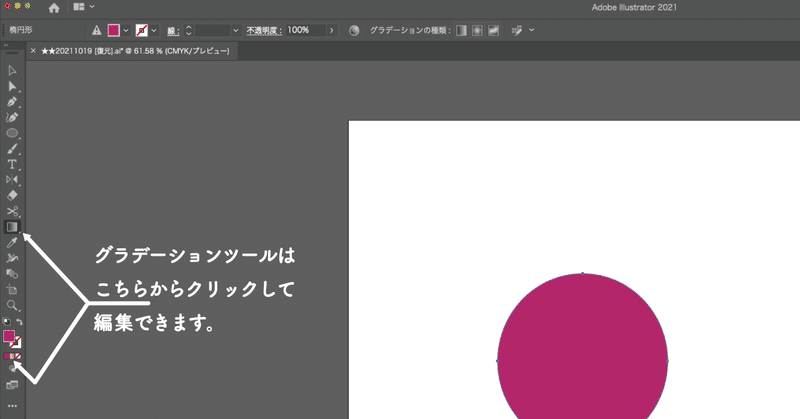Viewport: 800px width, 419px height.
Task: Open Edit Toolbar three dots
Action: point(12,406)
